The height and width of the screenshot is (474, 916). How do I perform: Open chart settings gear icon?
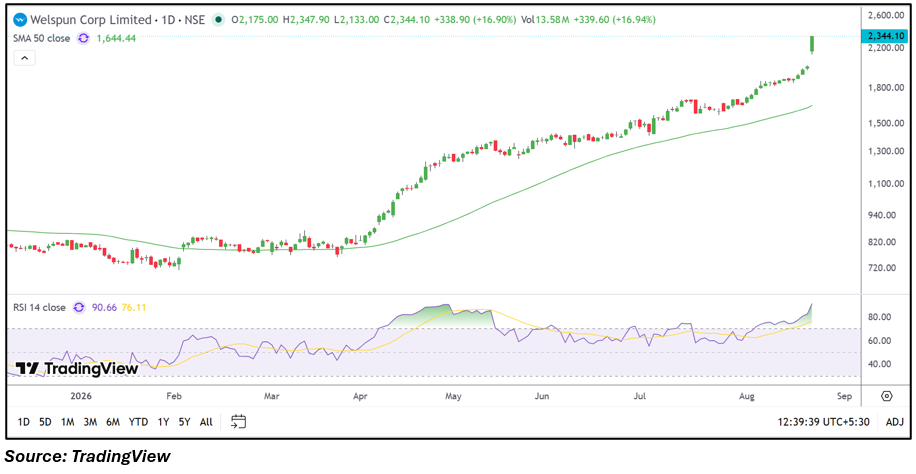pos(886,396)
